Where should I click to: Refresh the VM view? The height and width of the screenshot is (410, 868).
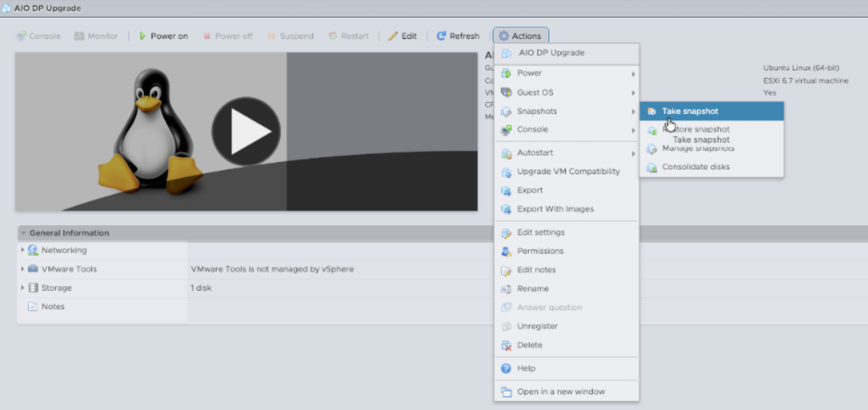point(458,36)
